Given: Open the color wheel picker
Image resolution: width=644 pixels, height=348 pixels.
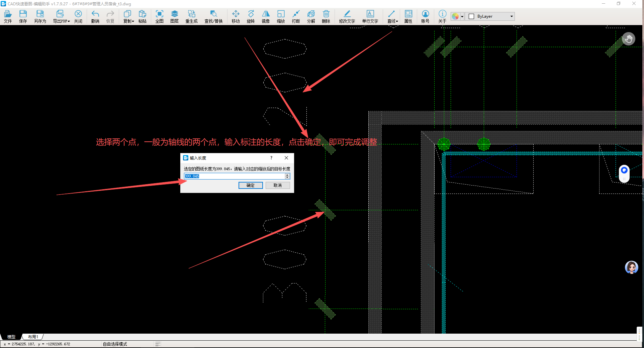Looking at the screenshot, I should [455, 16].
